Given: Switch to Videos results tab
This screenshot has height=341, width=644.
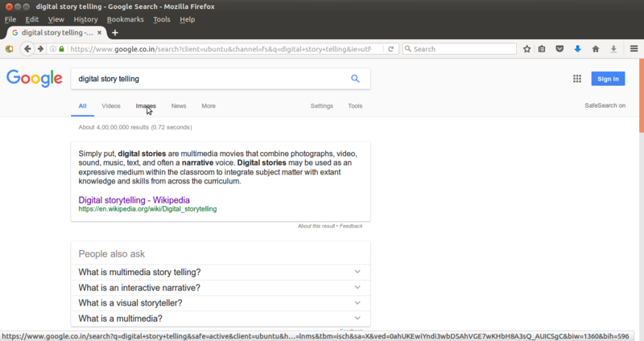Looking at the screenshot, I should [111, 106].
